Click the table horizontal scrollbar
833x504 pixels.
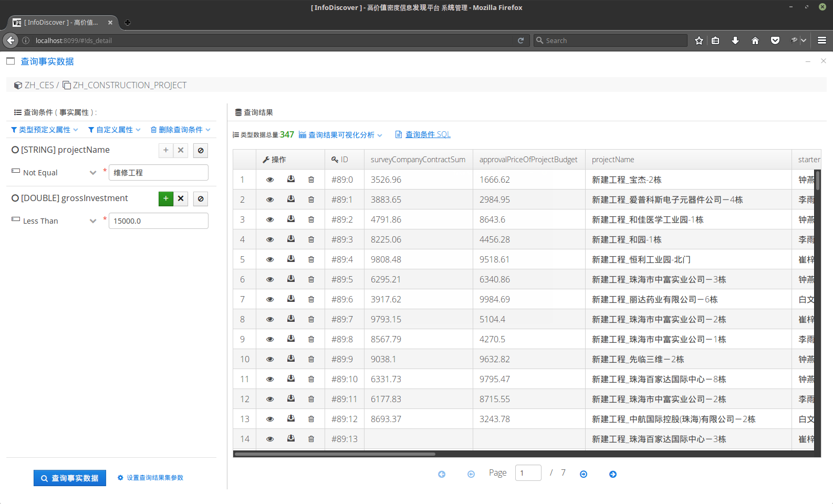[x=335, y=454]
